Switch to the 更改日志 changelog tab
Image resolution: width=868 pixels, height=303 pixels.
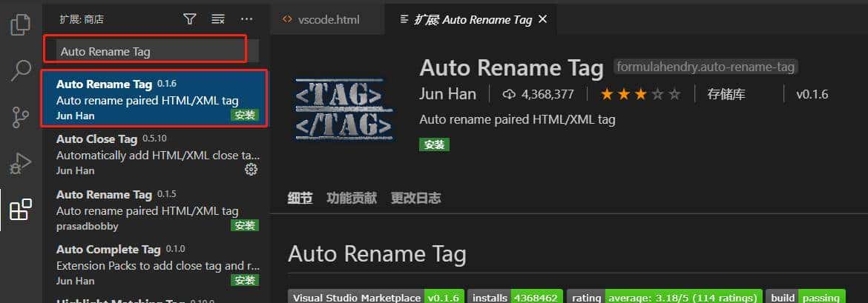(415, 198)
